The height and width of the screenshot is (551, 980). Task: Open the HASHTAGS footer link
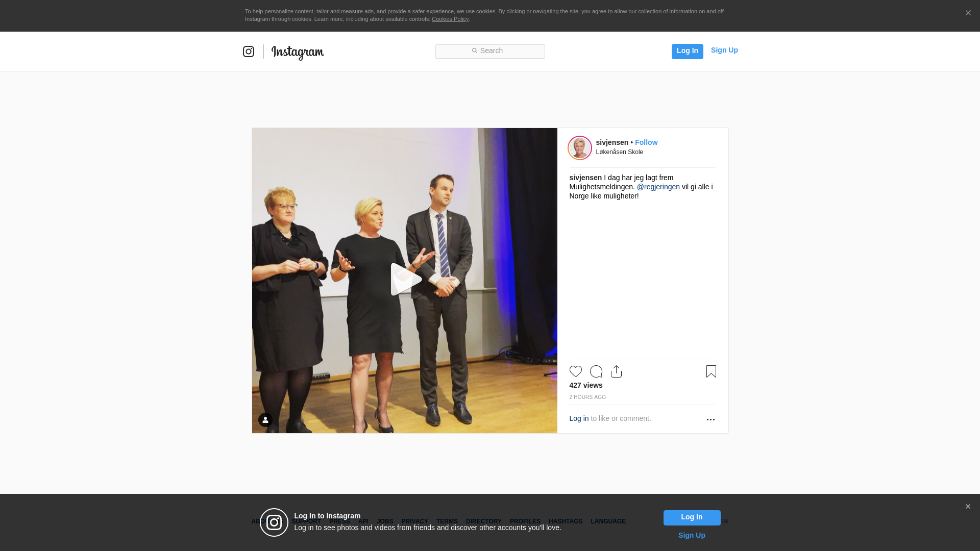(x=566, y=521)
